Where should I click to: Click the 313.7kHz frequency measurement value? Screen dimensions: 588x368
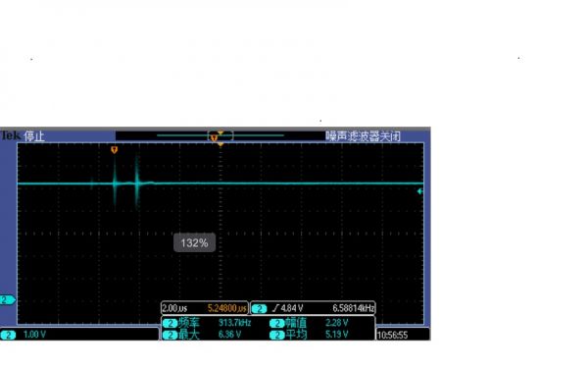(235, 323)
